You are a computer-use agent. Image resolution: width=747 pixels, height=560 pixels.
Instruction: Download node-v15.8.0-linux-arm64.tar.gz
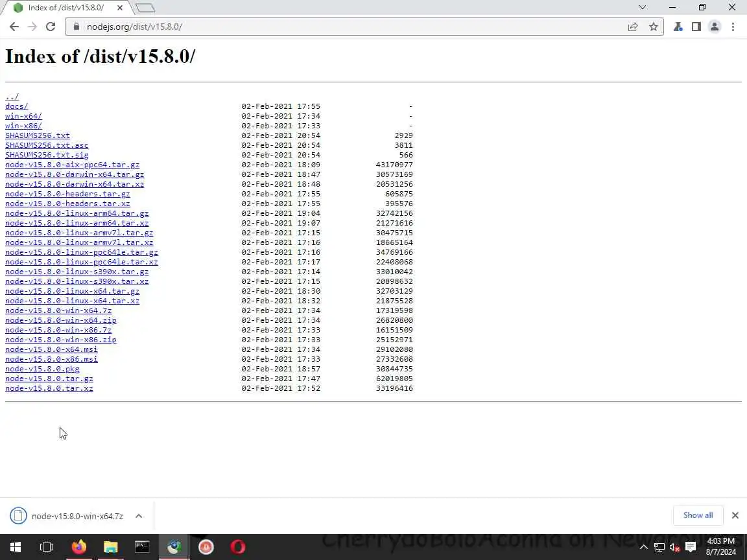(x=77, y=213)
